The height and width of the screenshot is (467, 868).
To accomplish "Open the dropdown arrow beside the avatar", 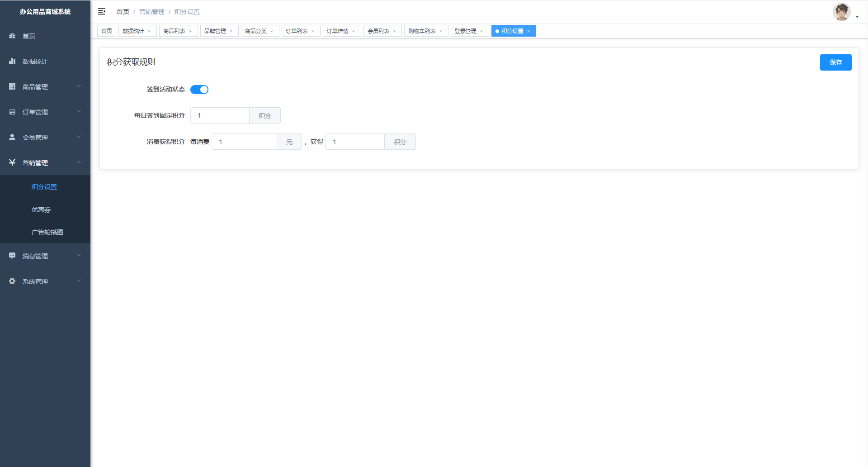I will [x=857, y=17].
